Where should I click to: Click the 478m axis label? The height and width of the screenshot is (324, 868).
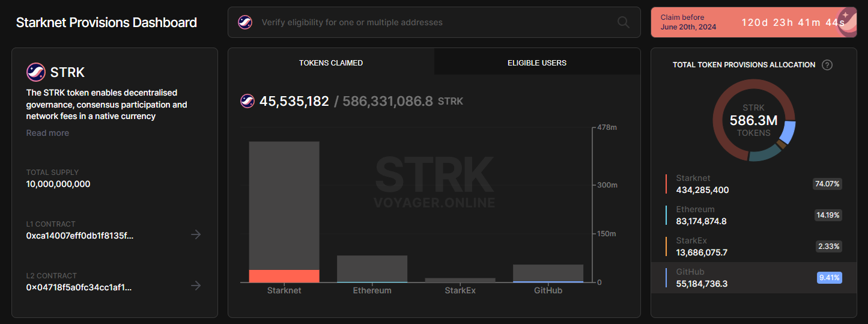coord(606,128)
